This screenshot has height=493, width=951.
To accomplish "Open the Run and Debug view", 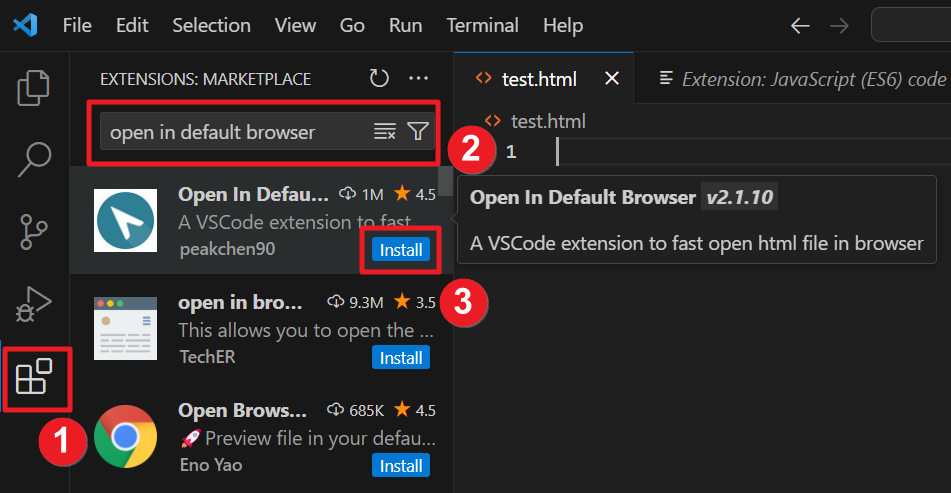I will (33, 304).
